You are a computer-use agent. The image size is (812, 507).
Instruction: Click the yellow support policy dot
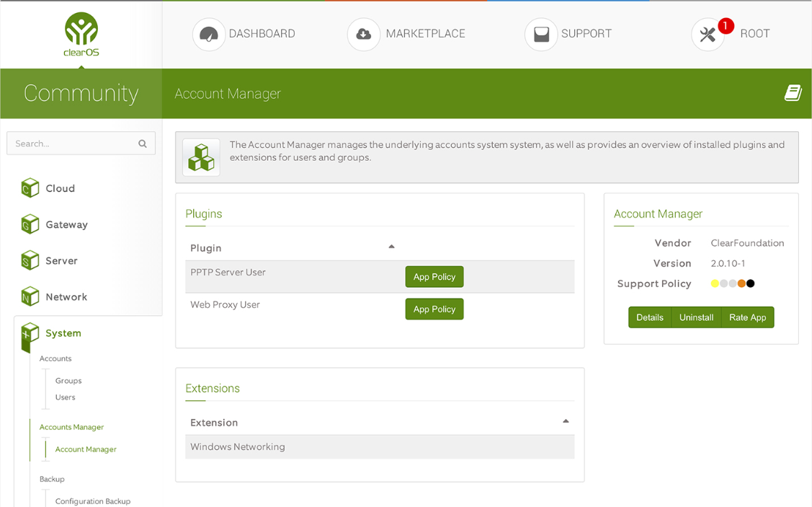[715, 283]
